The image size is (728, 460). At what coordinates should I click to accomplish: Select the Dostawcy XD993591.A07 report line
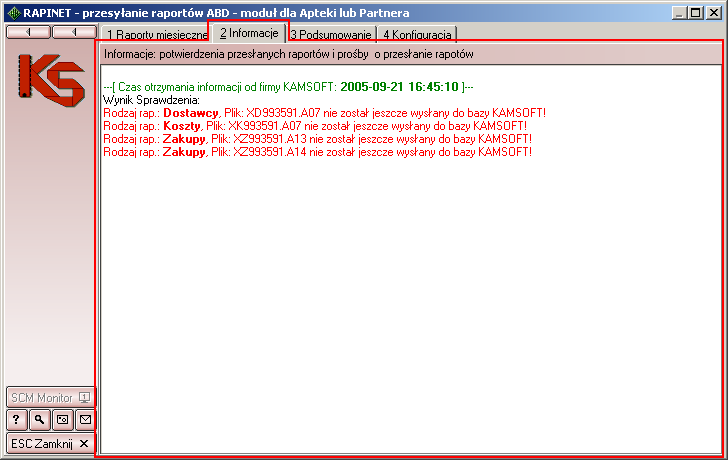325,113
